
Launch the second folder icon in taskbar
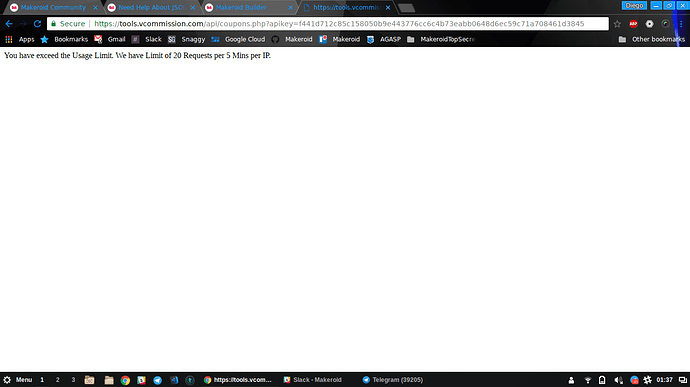[x=109, y=380]
